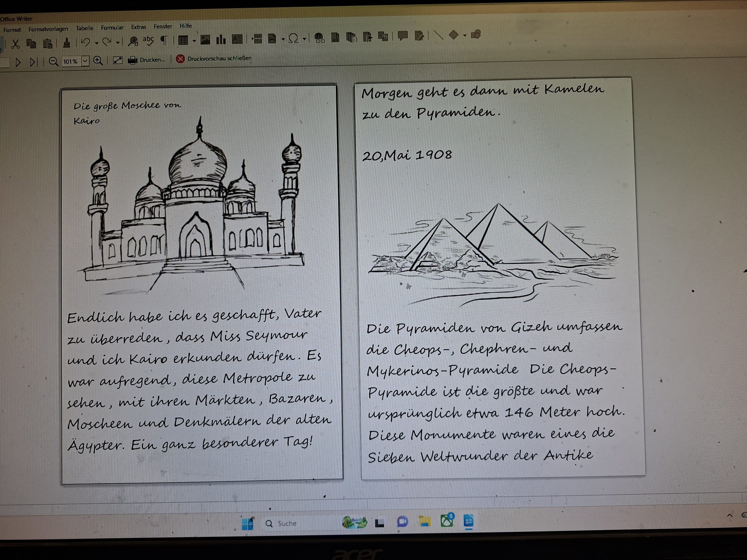Toggle formatting marks with pilcrow icon

coord(164,40)
